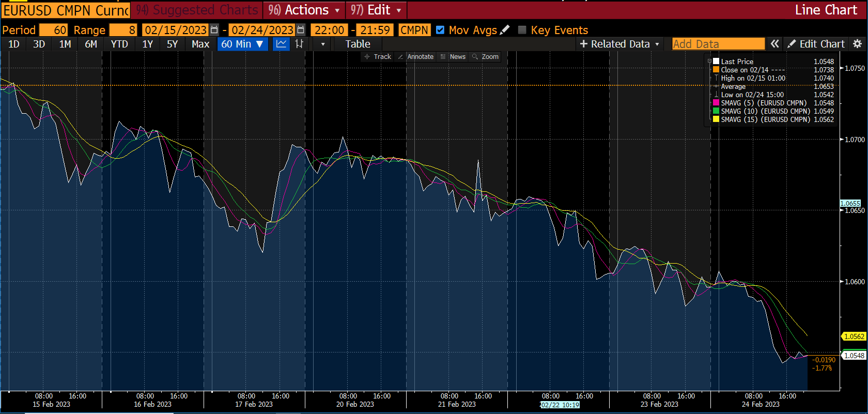Expand the Related Data dropdown

619,44
